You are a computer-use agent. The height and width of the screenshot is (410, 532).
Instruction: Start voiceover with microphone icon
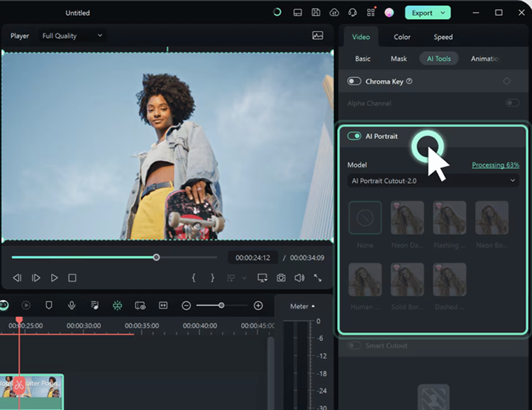click(x=72, y=306)
